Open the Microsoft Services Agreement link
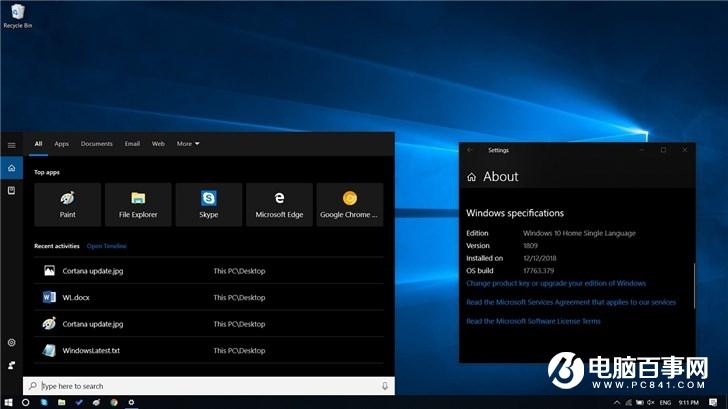This screenshot has width=728, height=409. [x=571, y=302]
